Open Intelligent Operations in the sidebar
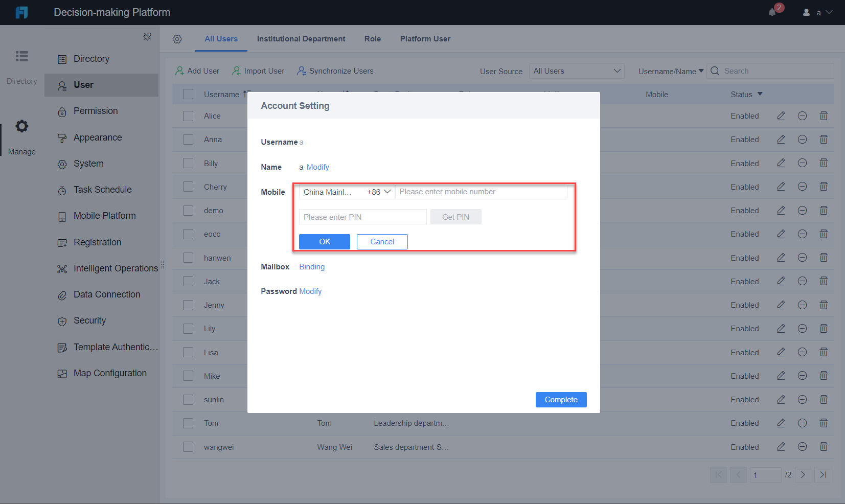 point(115,268)
